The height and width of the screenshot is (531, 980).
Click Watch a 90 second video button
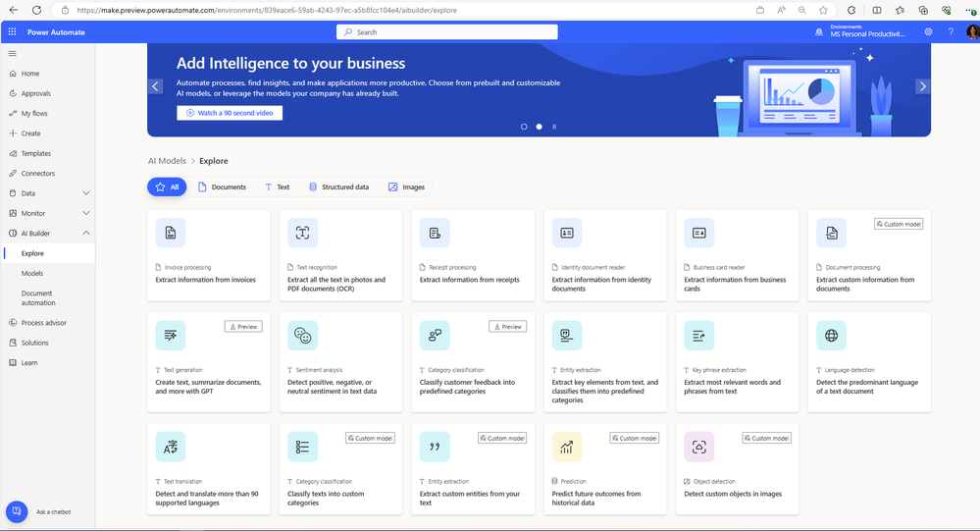pos(230,113)
